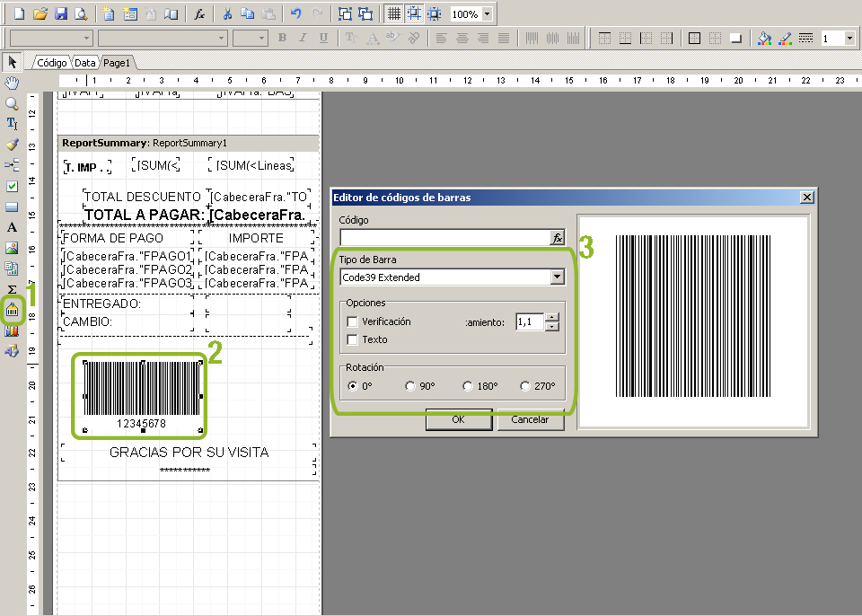Choose the frame line style icon

pos(806,38)
